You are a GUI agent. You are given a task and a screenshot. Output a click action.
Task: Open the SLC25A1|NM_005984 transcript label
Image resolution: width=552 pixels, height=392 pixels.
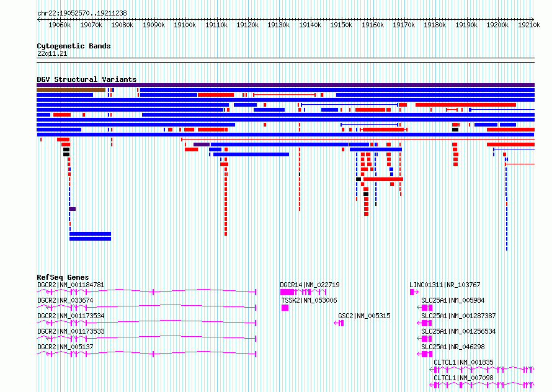click(453, 300)
